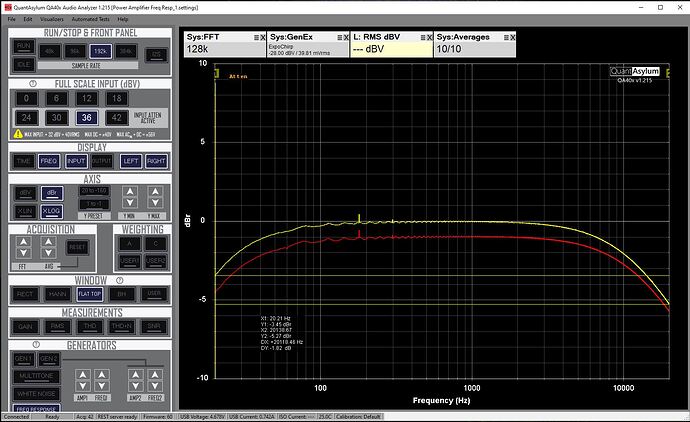Close the Sys:GenEx readout tile
The height and width of the screenshot is (422, 690).
[x=346, y=37]
